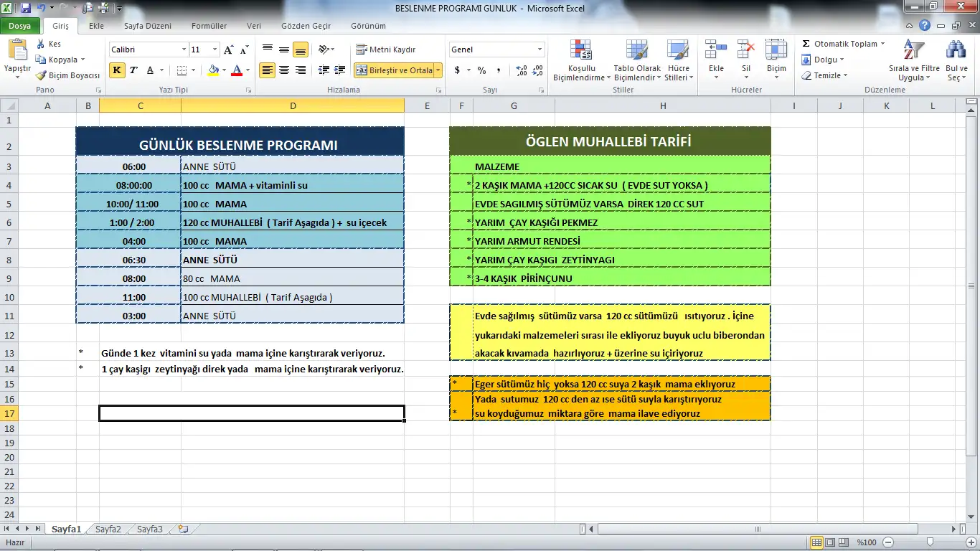
Task: Click the Kes (cut) scissors icon
Action: [x=41, y=44]
